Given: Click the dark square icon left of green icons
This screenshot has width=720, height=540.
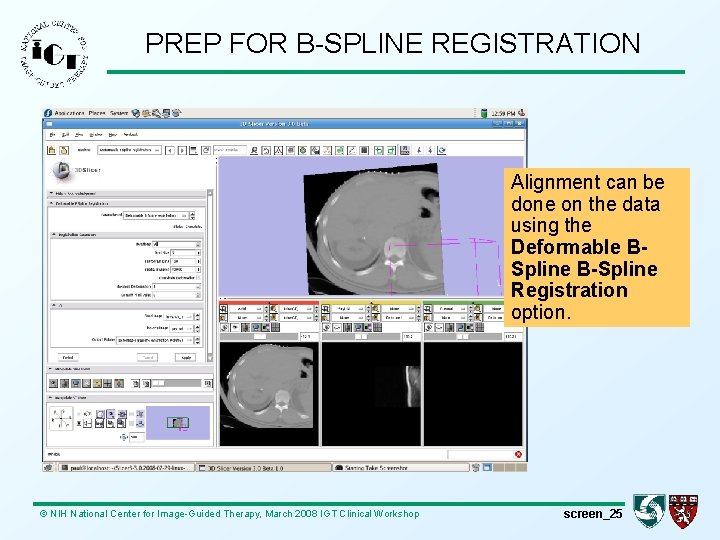Looking at the screenshot, I should pos(364,150).
